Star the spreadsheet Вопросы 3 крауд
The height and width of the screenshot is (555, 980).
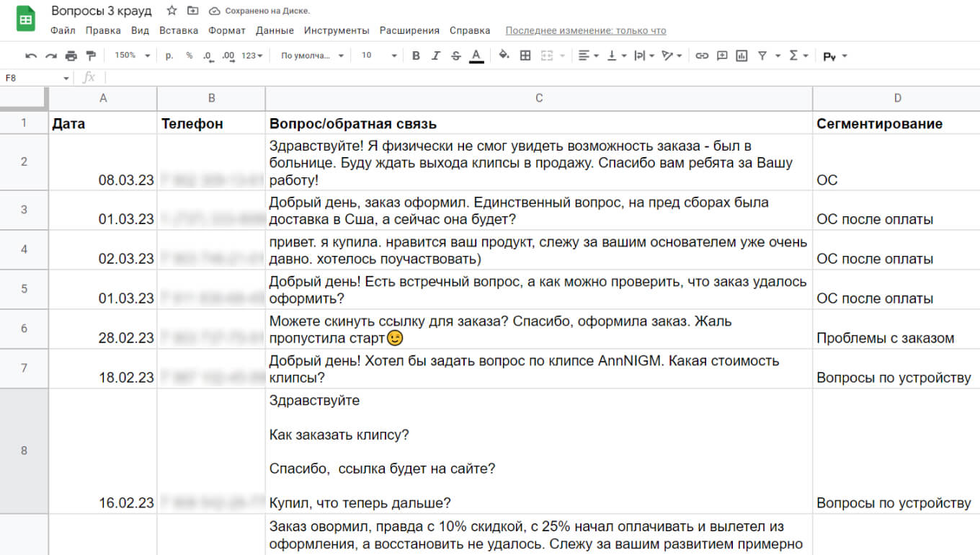pos(170,10)
